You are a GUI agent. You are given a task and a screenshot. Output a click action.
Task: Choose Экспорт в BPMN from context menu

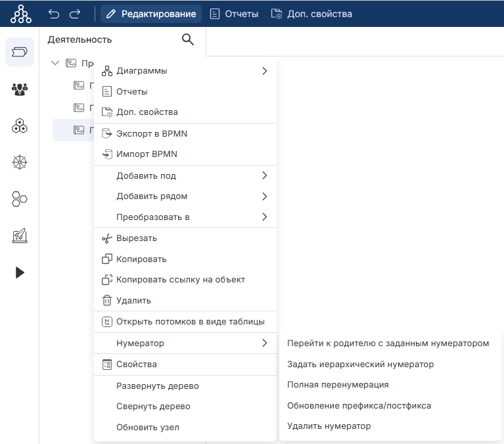[151, 133]
